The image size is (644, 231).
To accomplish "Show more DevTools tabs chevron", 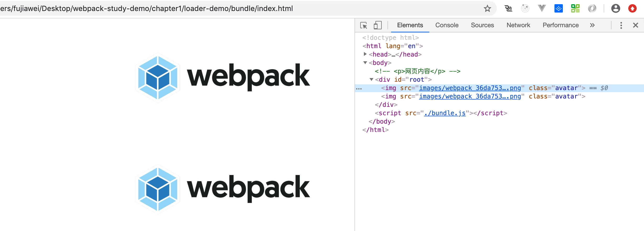I will coord(592,25).
